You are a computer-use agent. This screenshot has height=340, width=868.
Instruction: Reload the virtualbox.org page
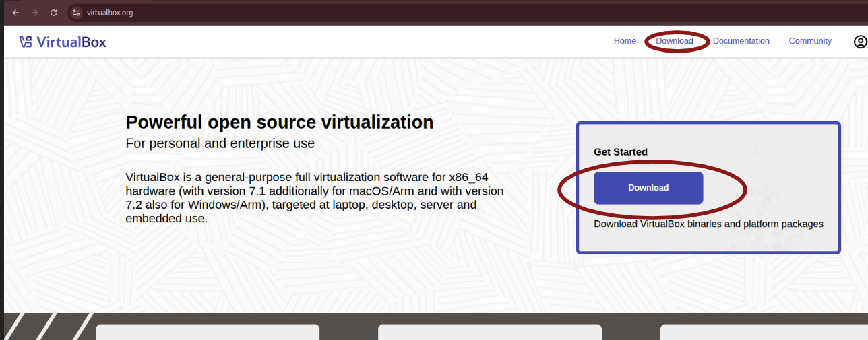(x=54, y=13)
